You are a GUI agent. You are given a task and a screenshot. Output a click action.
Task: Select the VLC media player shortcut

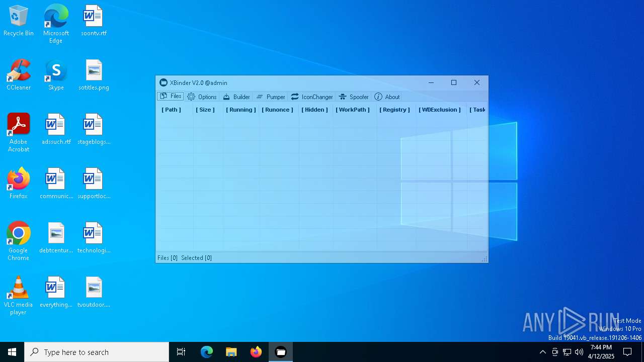pyautogui.click(x=19, y=296)
